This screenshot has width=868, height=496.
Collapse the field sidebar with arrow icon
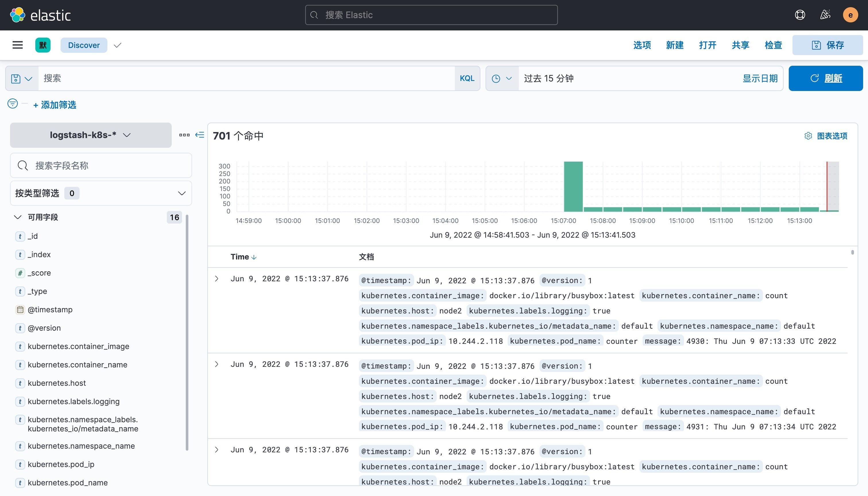point(200,135)
